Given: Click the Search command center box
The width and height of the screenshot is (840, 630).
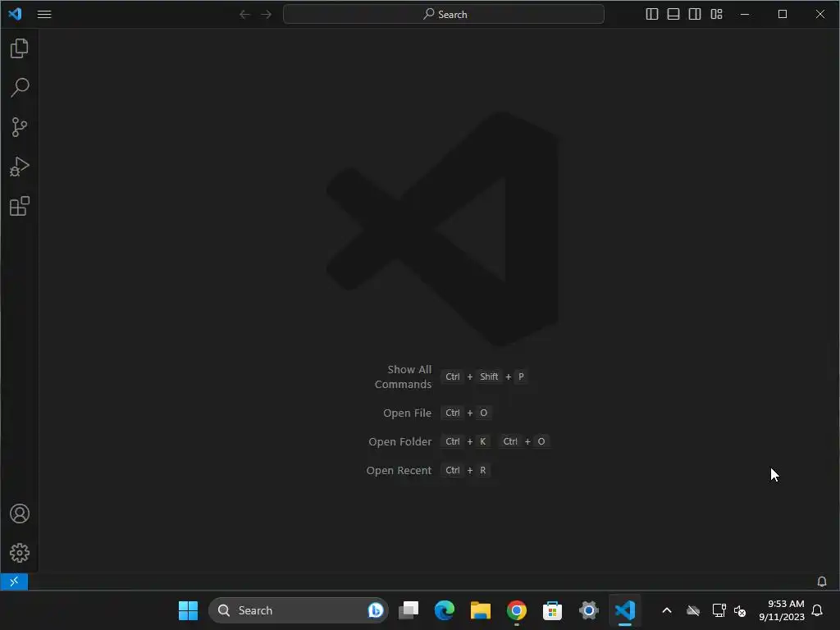Looking at the screenshot, I should [444, 15].
